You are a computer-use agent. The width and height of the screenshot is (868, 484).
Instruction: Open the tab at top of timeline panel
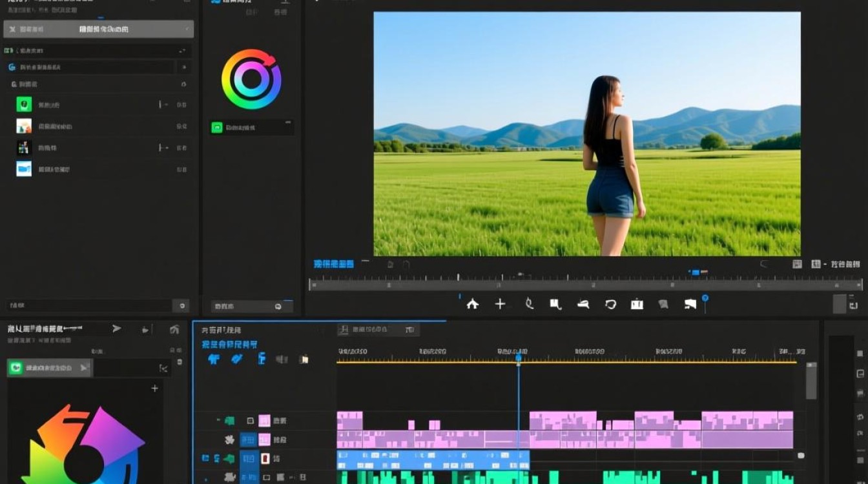tap(379, 330)
